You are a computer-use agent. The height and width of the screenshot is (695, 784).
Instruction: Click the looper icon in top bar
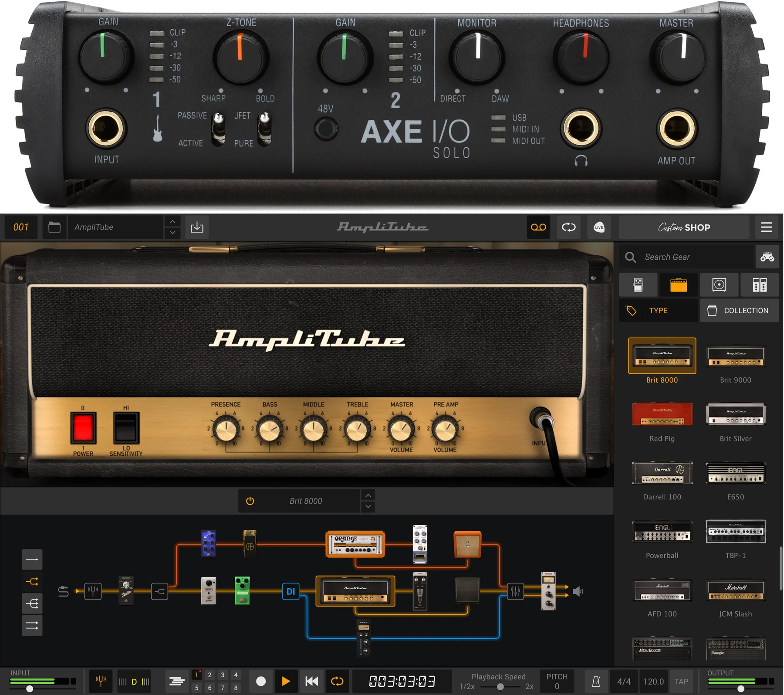click(569, 227)
